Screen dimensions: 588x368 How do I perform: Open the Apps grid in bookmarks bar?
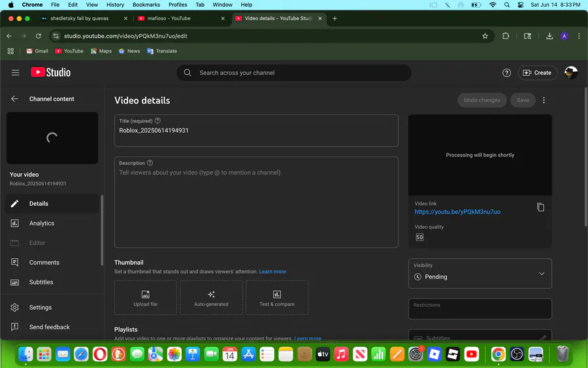point(10,51)
